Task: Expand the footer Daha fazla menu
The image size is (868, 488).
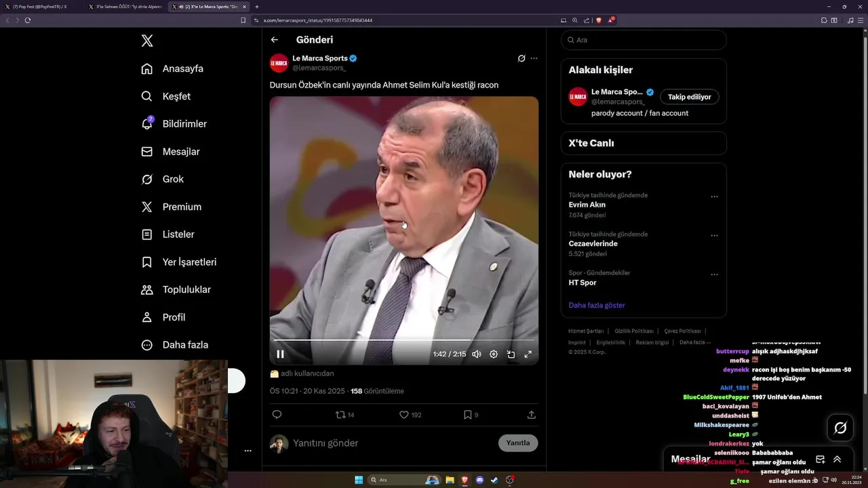Action: coord(695,342)
